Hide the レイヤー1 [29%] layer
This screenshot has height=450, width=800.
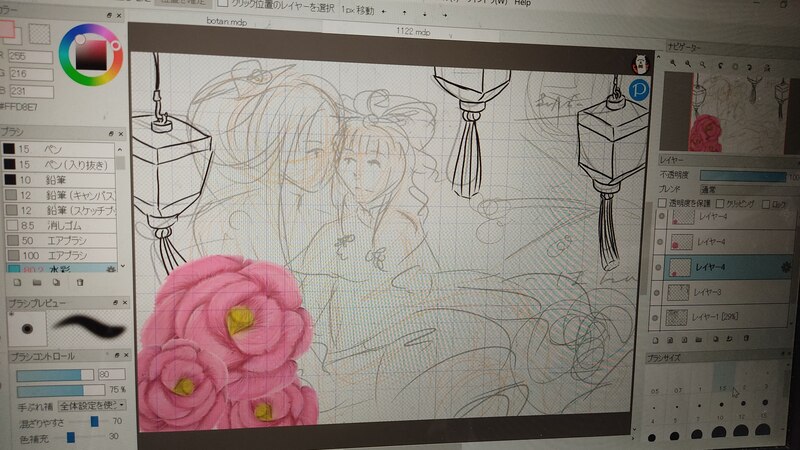pyautogui.click(x=655, y=317)
